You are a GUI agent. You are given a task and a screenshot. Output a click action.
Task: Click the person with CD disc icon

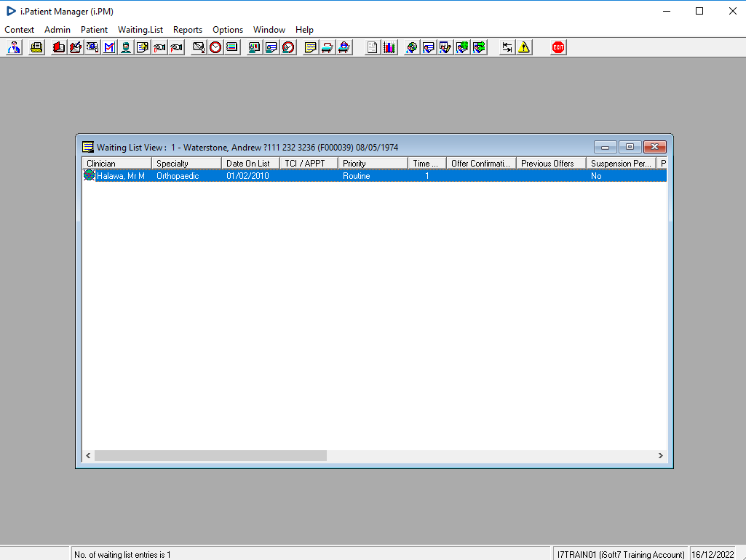click(x=412, y=47)
